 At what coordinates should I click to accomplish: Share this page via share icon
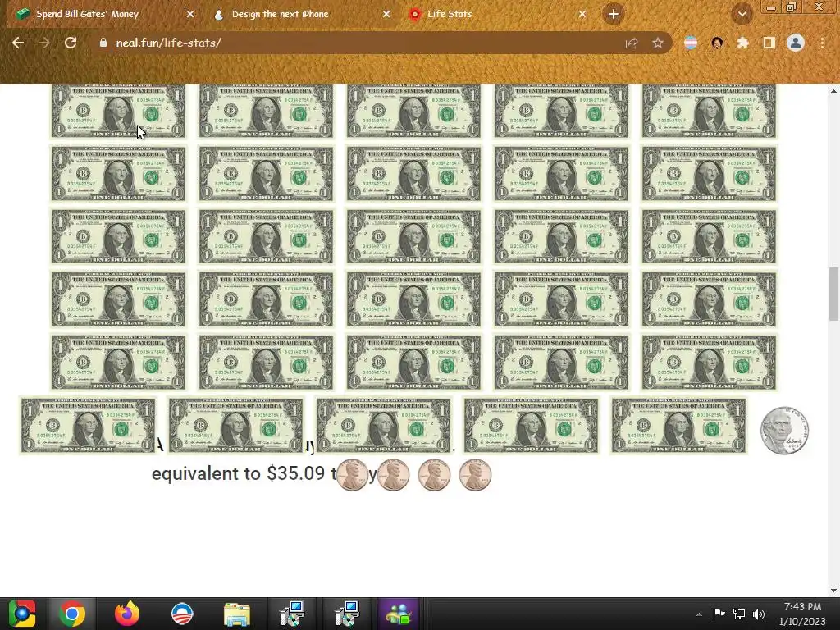click(x=632, y=43)
